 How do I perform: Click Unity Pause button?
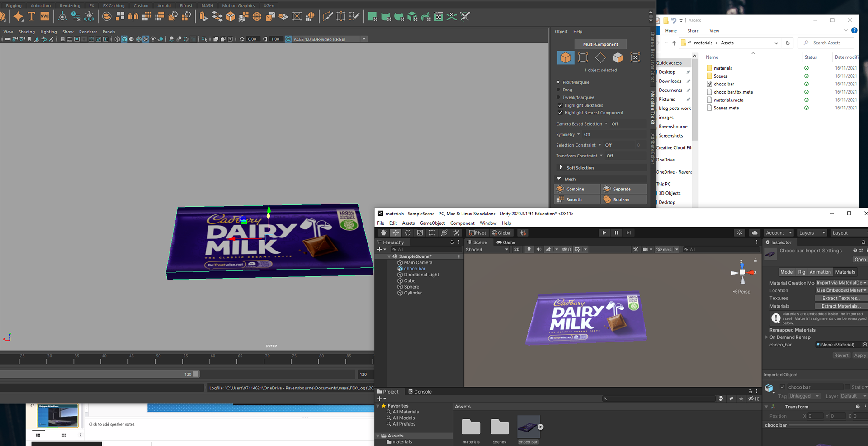click(x=616, y=233)
